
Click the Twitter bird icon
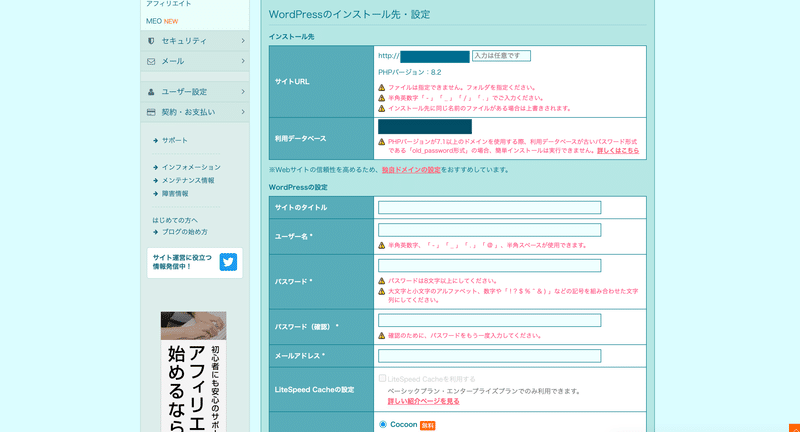coord(228,262)
